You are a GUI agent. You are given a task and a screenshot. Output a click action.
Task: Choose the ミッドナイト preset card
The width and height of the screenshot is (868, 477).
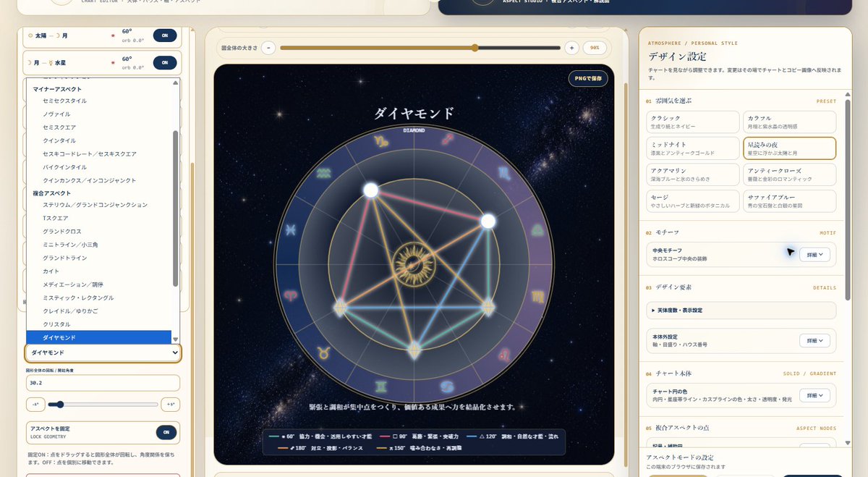point(693,148)
